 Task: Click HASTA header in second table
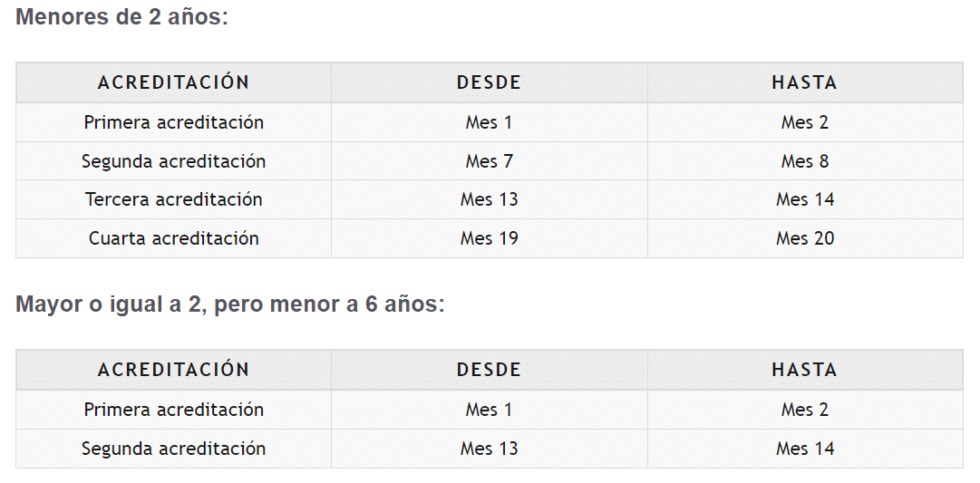[804, 370]
